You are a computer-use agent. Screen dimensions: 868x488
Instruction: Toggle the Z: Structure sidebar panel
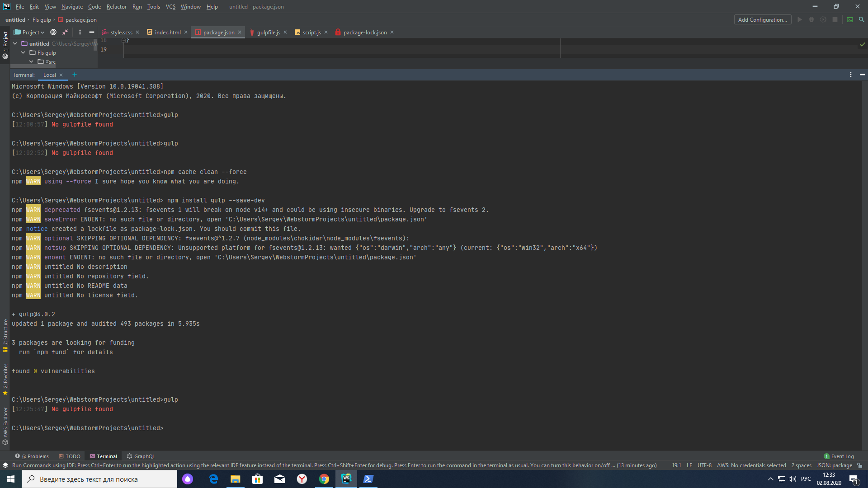pos(5,335)
